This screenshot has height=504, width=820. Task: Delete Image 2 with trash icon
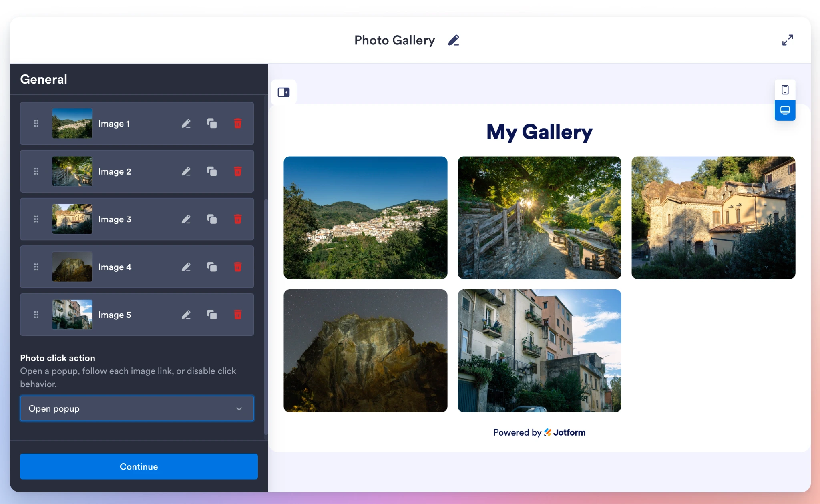[238, 171]
